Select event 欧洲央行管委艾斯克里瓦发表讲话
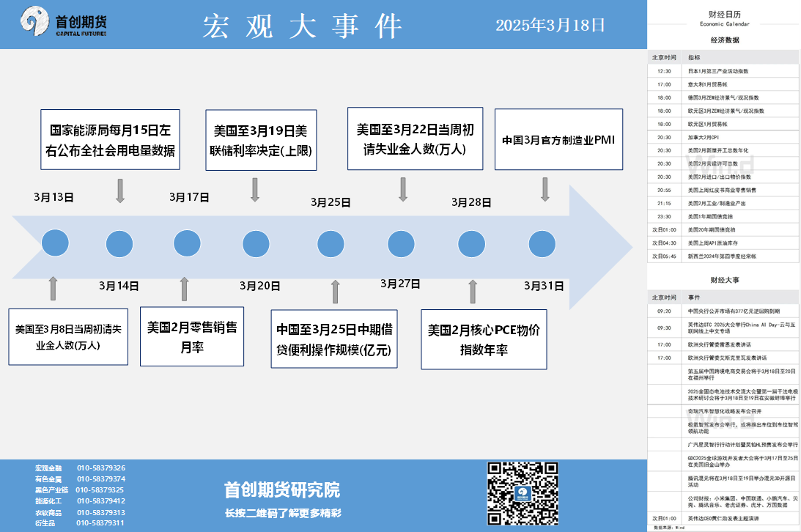Image resolution: width=801 pixels, height=532 pixels. click(x=723, y=358)
